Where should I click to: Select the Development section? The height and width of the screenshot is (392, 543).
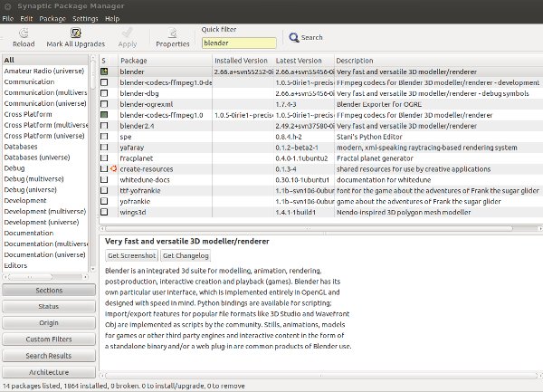[x=45, y=200]
